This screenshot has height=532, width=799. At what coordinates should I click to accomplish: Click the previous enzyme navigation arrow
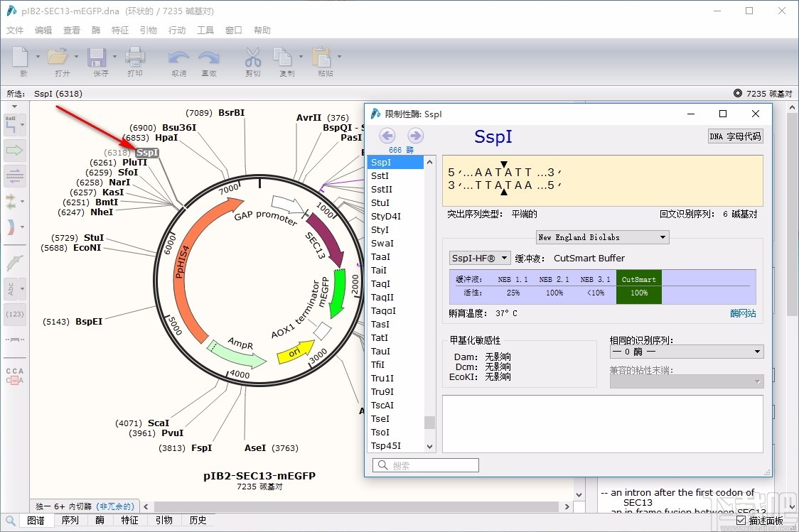click(388, 135)
